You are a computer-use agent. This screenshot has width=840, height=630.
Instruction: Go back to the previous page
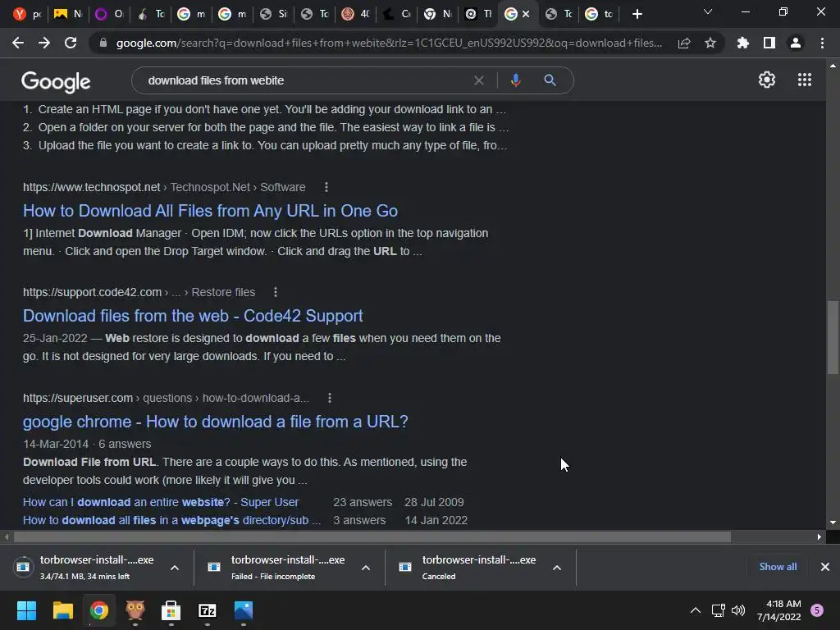pyautogui.click(x=18, y=43)
